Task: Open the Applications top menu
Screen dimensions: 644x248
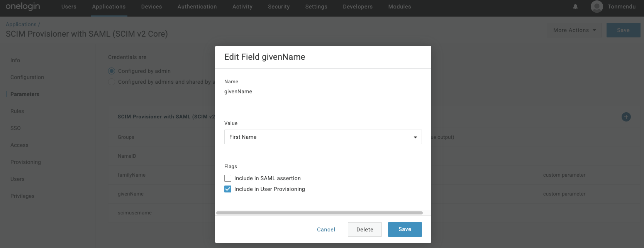Action: [109, 7]
